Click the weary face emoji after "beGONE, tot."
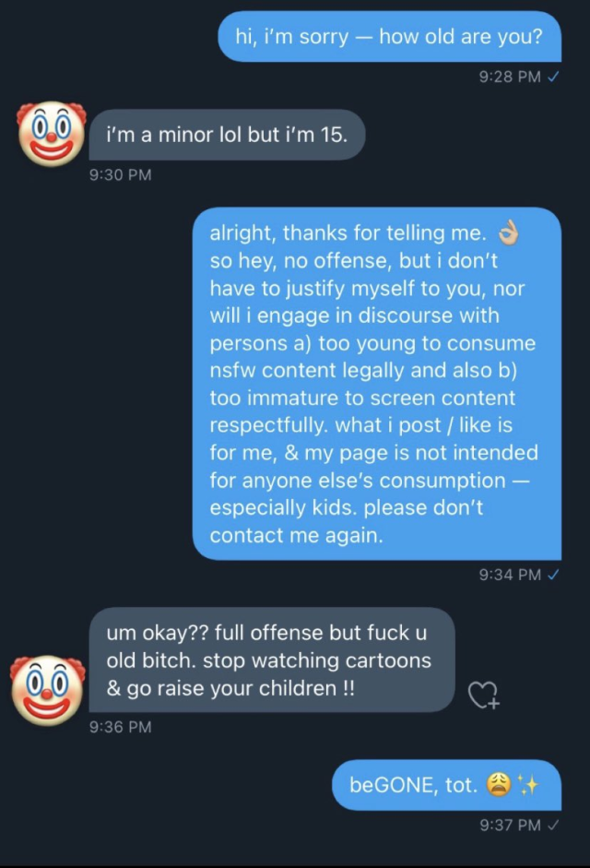 tap(499, 785)
